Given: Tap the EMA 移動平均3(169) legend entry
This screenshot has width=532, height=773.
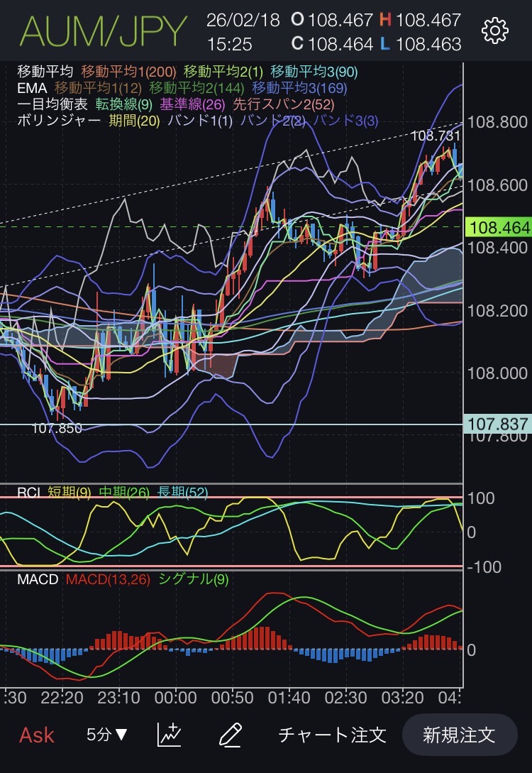Looking at the screenshot, I should (299, 88).
